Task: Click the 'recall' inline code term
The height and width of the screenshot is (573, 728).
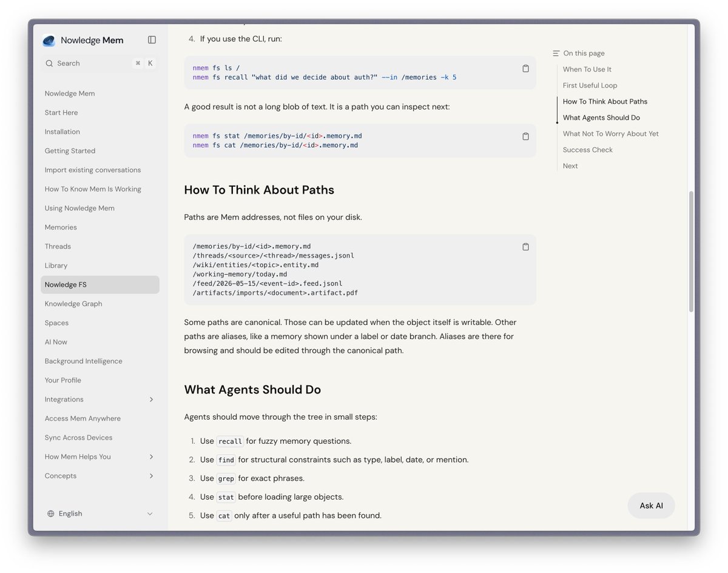Action: [230, 441]
